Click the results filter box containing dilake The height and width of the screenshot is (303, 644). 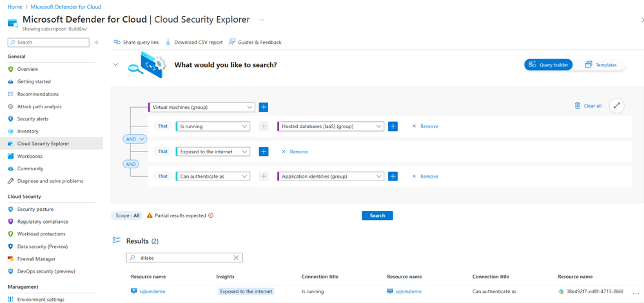(x=184, y=258)
